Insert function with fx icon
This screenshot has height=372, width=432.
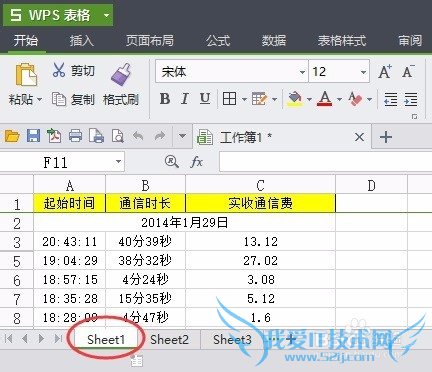coord(196,162)
